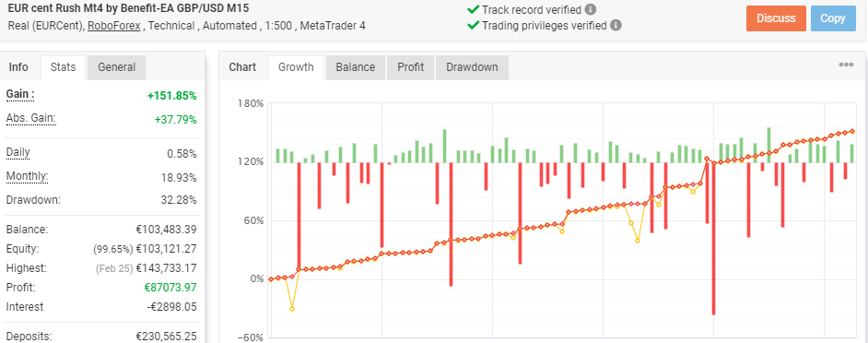Open the Profit chart tab
The height and width of the screenshot is (343, 868).
(x=410, y=67)
